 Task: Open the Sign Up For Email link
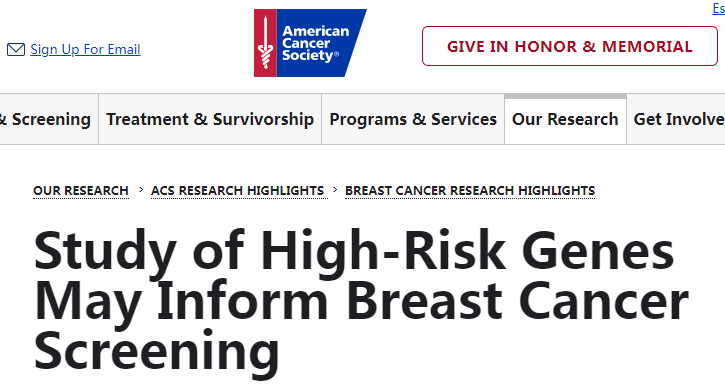point(85,49)
